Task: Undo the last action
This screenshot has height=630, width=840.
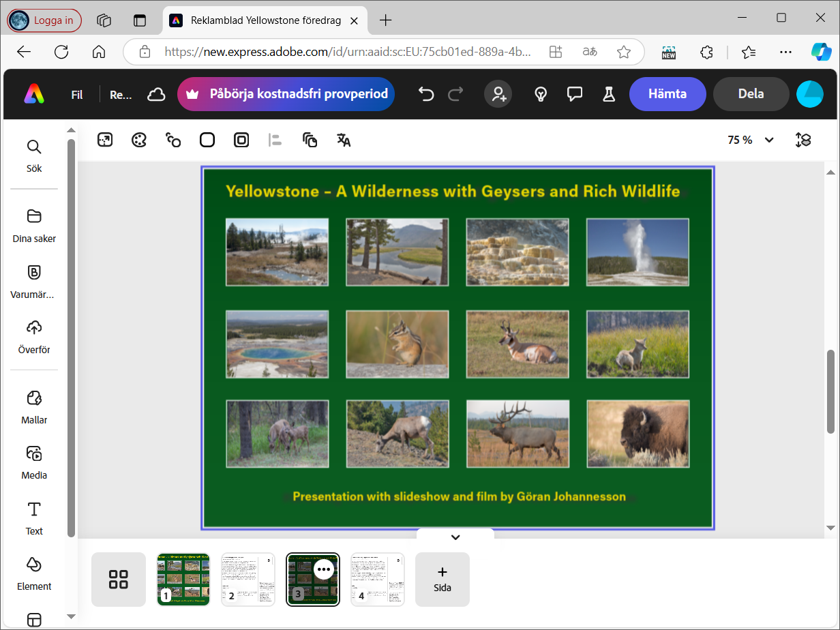Action: point(426,94)
